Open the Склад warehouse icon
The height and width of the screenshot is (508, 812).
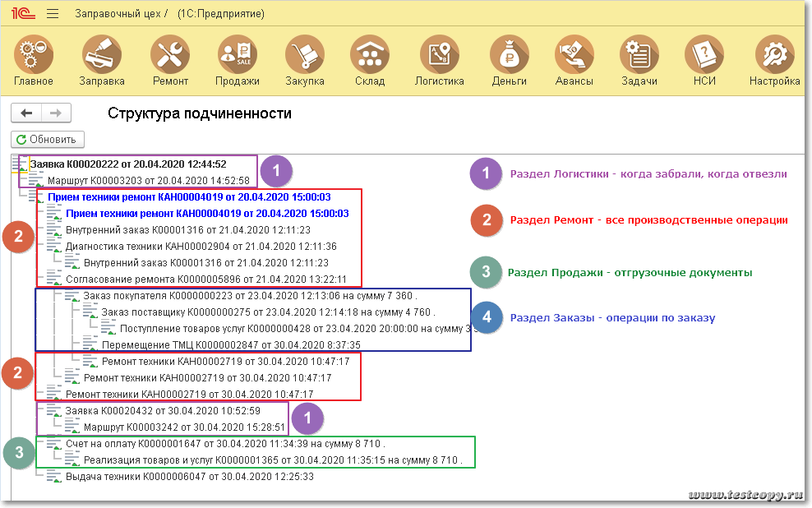(370, 55)
